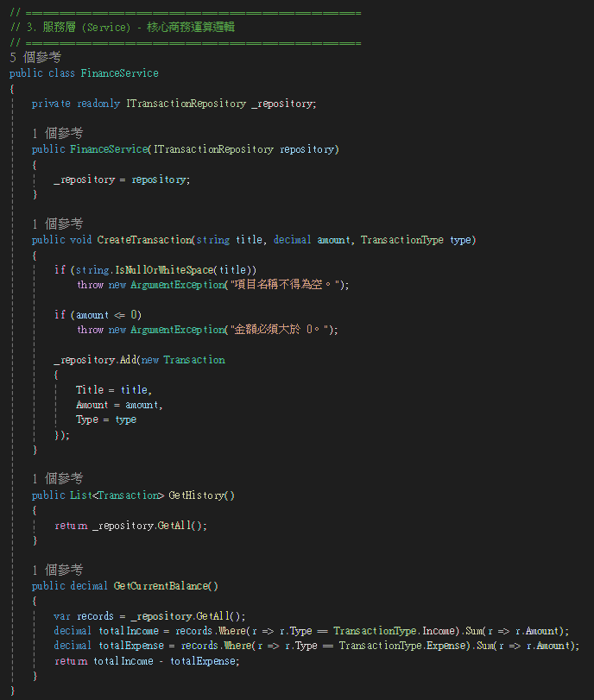Click "string" keyword before the title parameter
Screen dimensions: 594x700
[x=213, y=240]
